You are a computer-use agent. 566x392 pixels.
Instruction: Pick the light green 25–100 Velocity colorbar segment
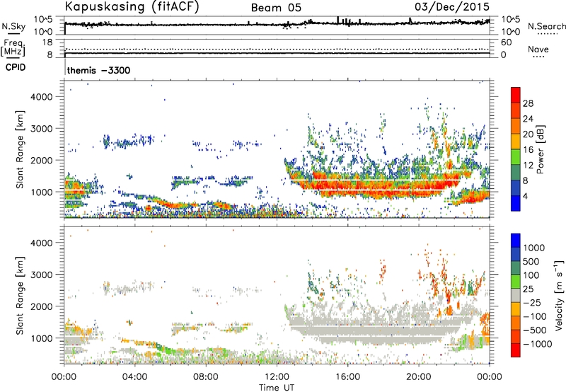[x=516, y=281]
